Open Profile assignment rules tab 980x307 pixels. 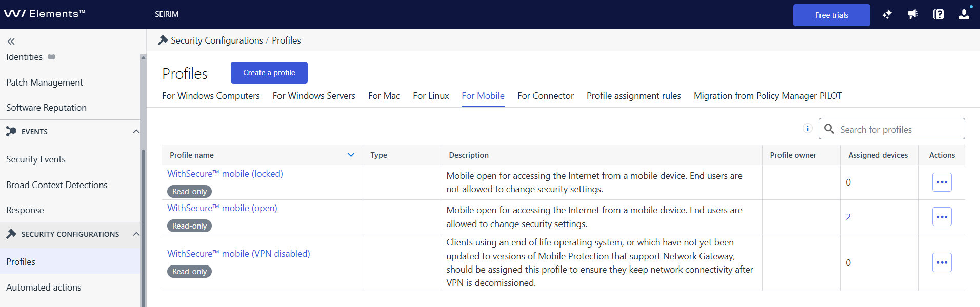pos(634,96)
